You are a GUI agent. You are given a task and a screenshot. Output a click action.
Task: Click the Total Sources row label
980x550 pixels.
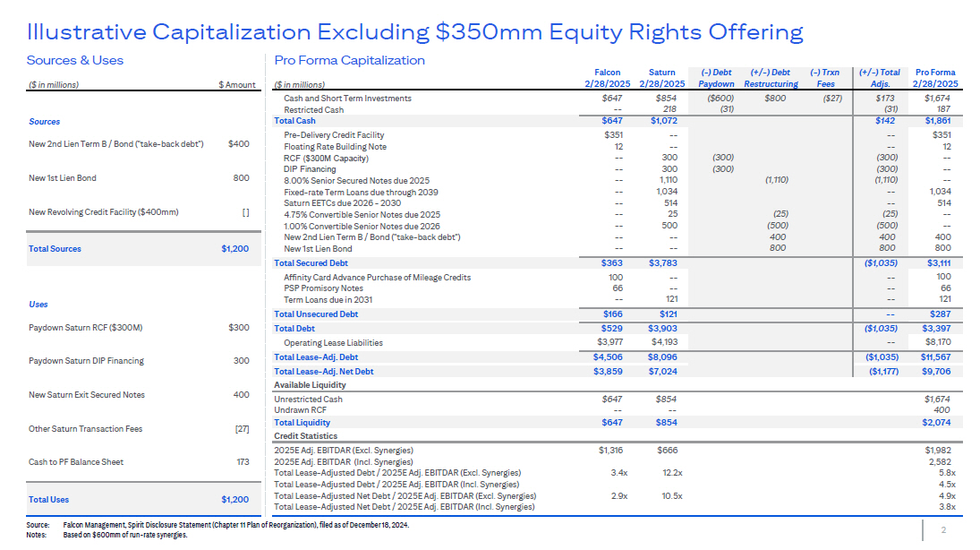point(55,249)
